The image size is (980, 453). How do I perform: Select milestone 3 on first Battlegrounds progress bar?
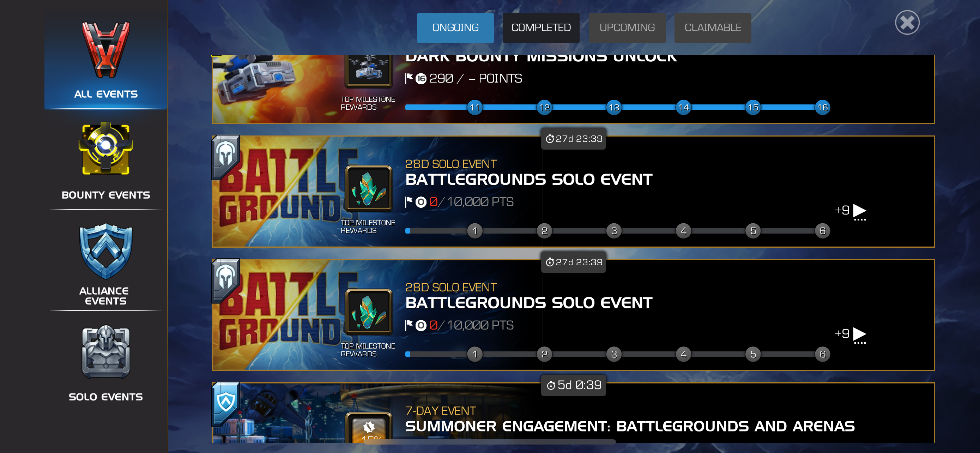(x=613, y=231)
